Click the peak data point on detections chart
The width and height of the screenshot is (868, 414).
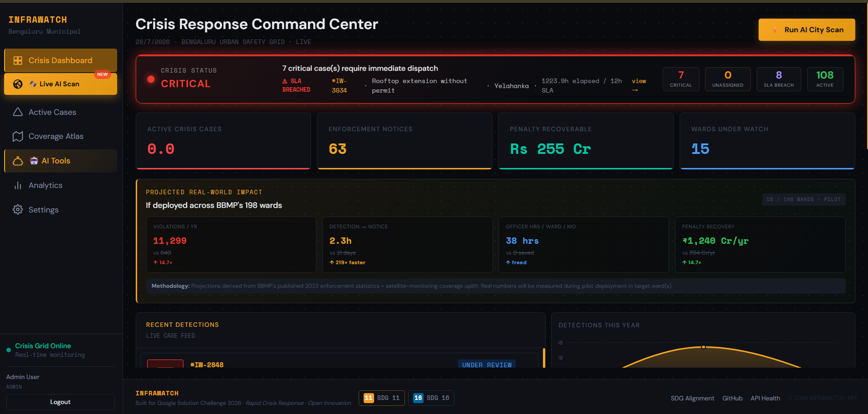pos(703,347)
